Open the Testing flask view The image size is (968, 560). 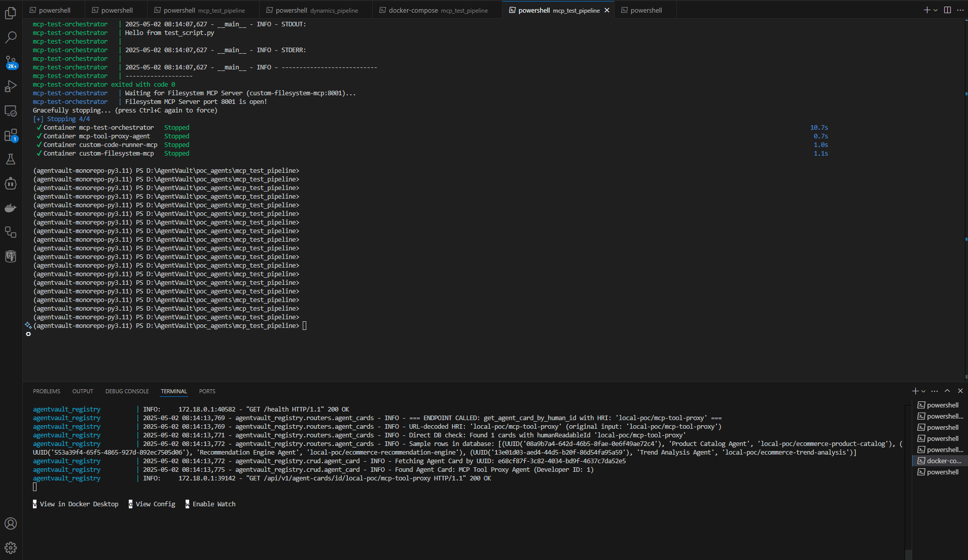coord(11,159)
